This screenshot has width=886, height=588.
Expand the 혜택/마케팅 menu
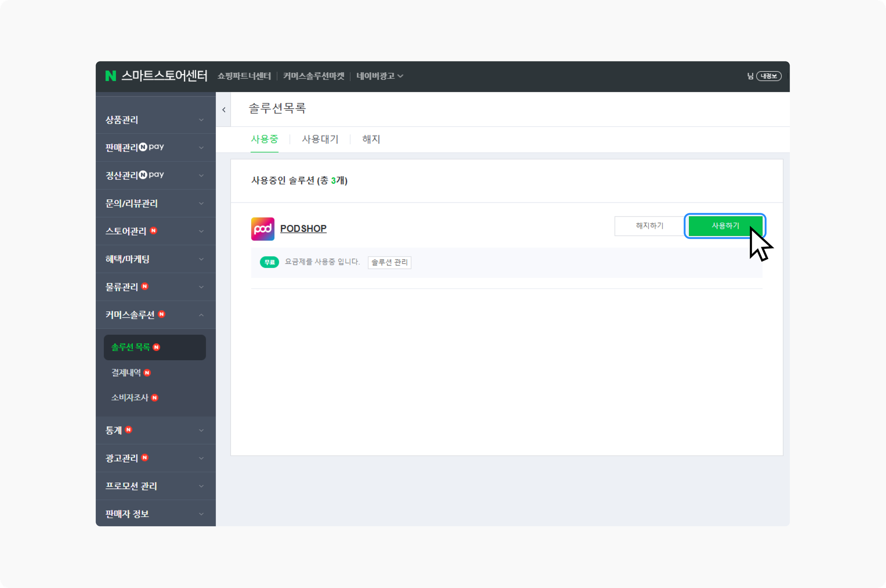tap(156, 259)
